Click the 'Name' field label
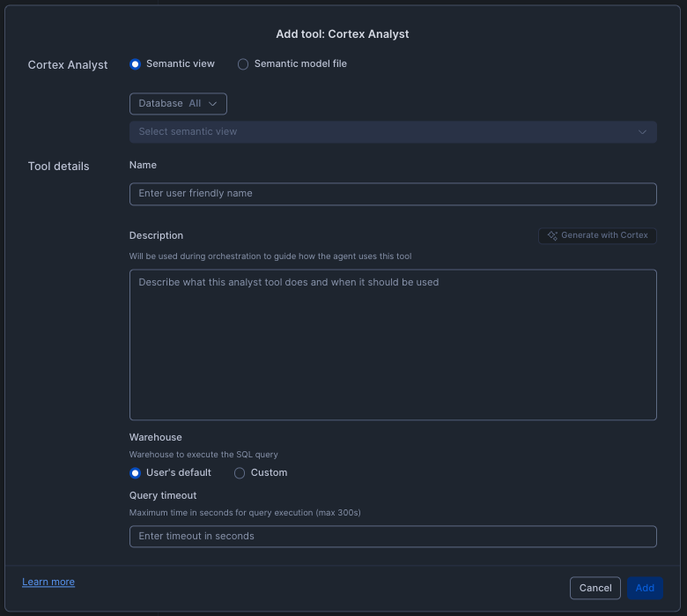 [x=143, y=165]
